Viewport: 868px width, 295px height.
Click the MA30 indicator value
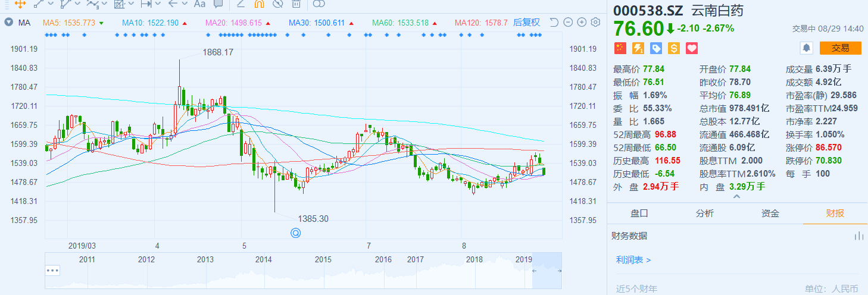tap(317, 23)
